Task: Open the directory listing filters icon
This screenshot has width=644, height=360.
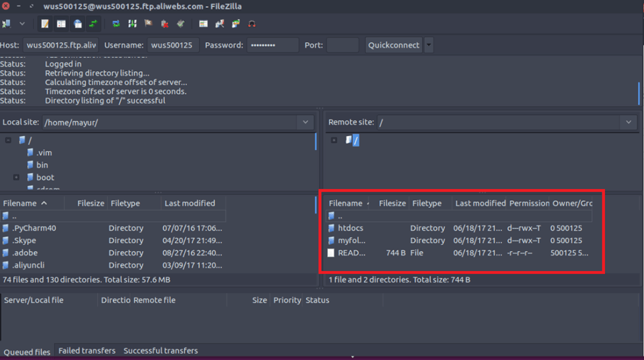Action: (x=203, y=24)
